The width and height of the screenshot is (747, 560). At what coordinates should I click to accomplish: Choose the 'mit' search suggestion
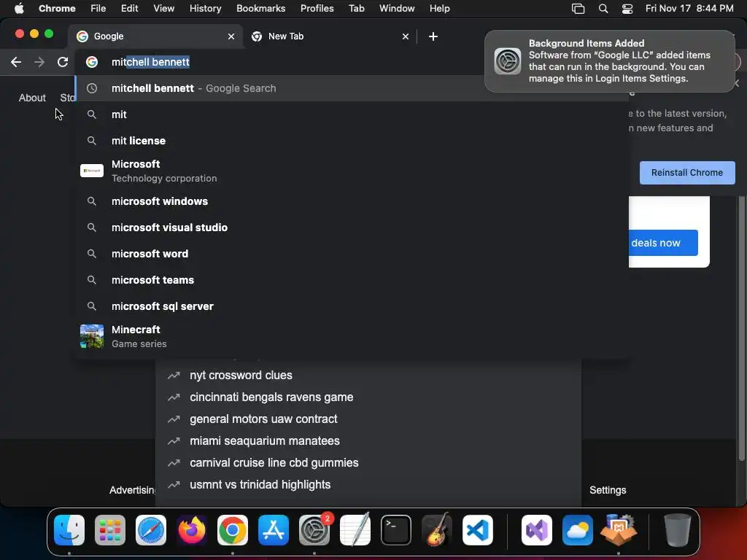click(x=352, y=114)
